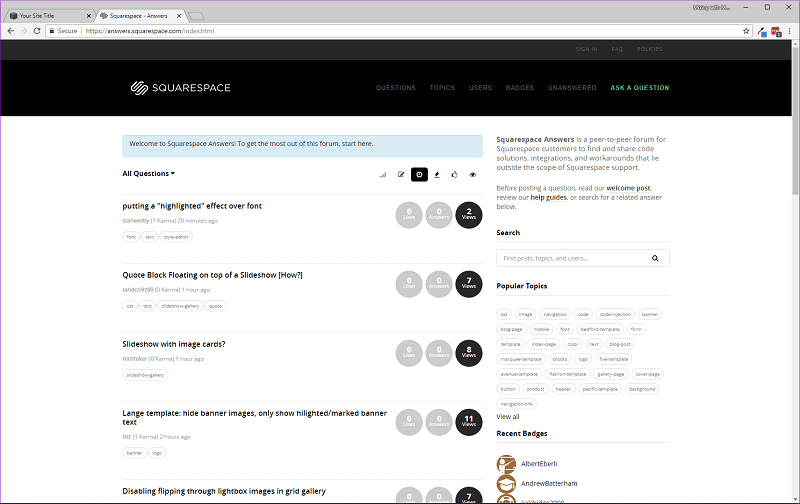Open the Chrome three-dot menu
The height and width of the screenshot is (504, 800).
(789, 31)
